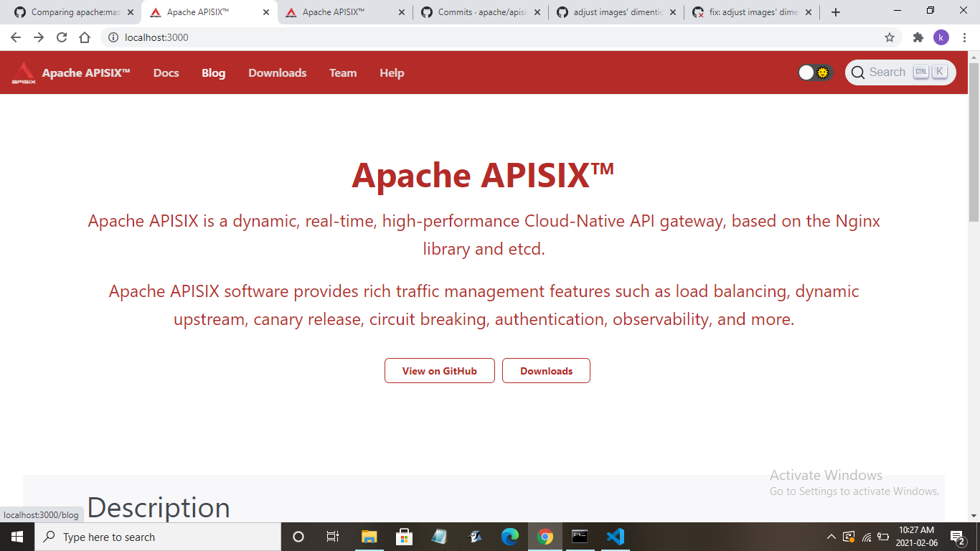Open File Explorer from the taskbar
Image resolution: width=980 pixels, height=551 pixels.
[369, 537]
